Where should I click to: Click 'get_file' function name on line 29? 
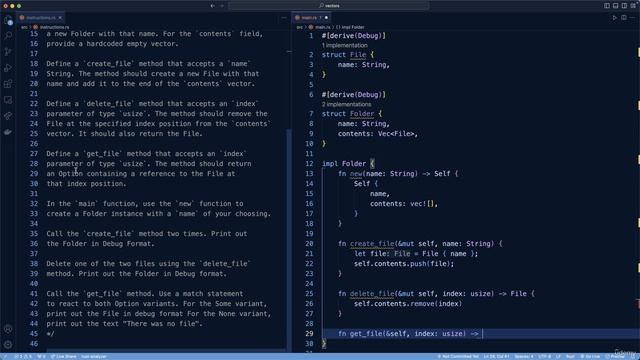click(366, 333)
